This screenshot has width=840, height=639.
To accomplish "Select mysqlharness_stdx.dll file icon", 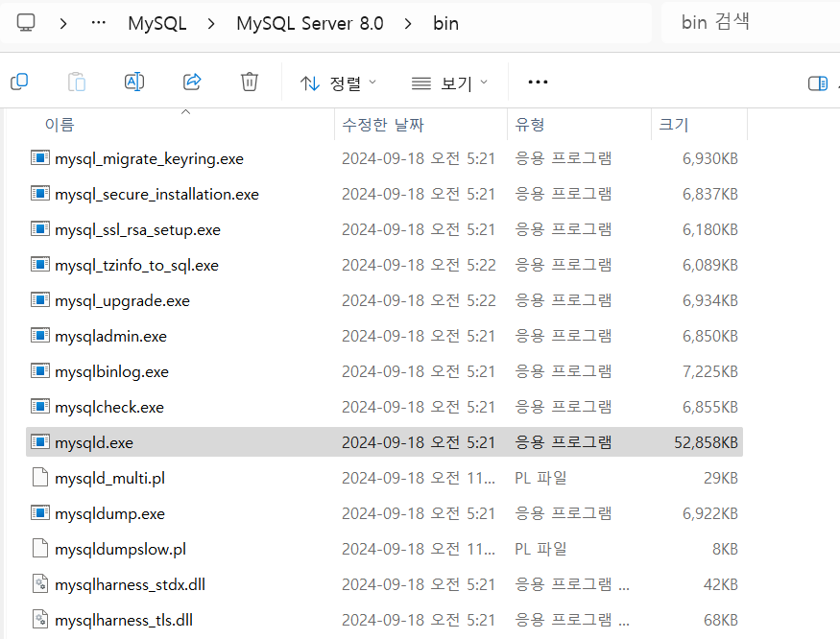I will (x=40, y=583).
